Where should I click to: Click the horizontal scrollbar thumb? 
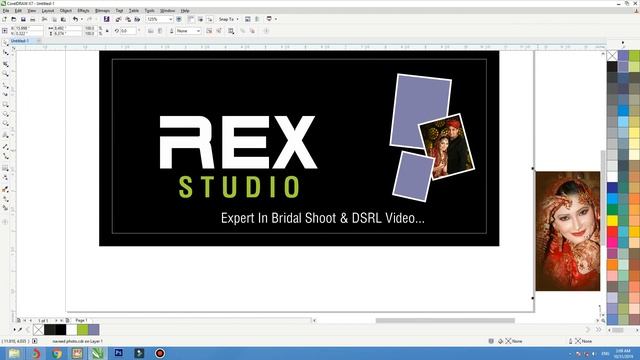click(x=445, y=320)
